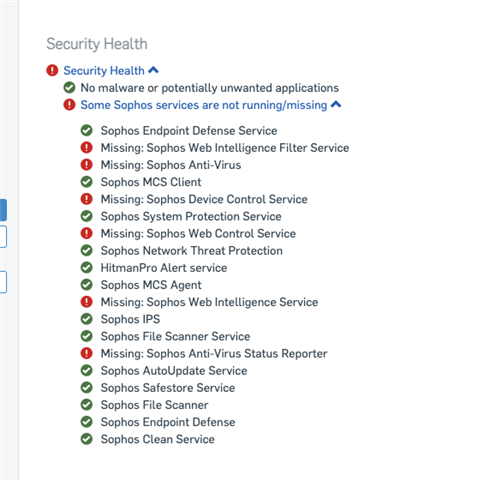
Task: Click green check for Sophos MCS Client
Action: click(87, 182)
